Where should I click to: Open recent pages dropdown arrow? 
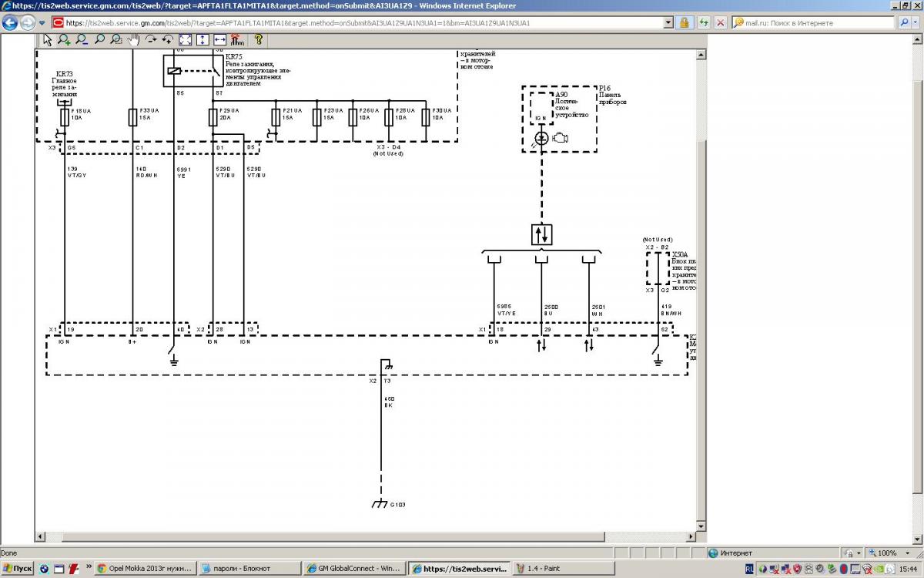point(42,23)
